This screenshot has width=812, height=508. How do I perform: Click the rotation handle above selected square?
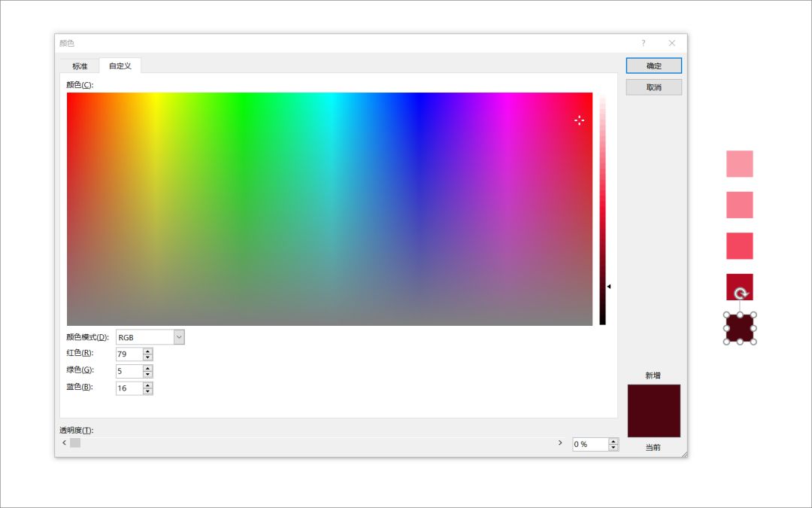(740, 294)
